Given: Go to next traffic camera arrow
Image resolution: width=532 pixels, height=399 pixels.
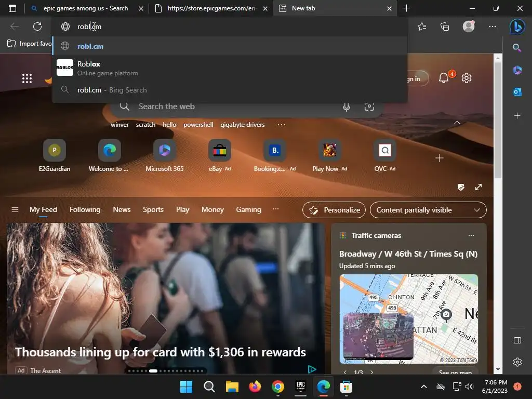Looking at the screenshot, I should [372, 372].
